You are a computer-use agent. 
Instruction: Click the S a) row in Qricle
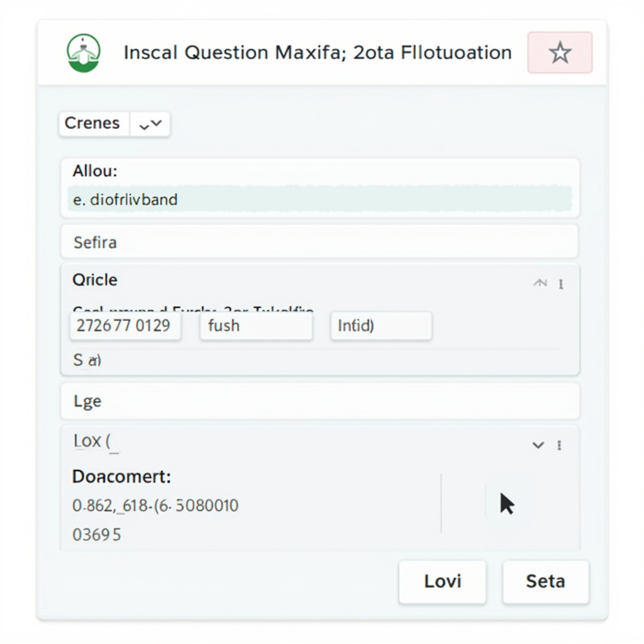[x=87, y=360]
